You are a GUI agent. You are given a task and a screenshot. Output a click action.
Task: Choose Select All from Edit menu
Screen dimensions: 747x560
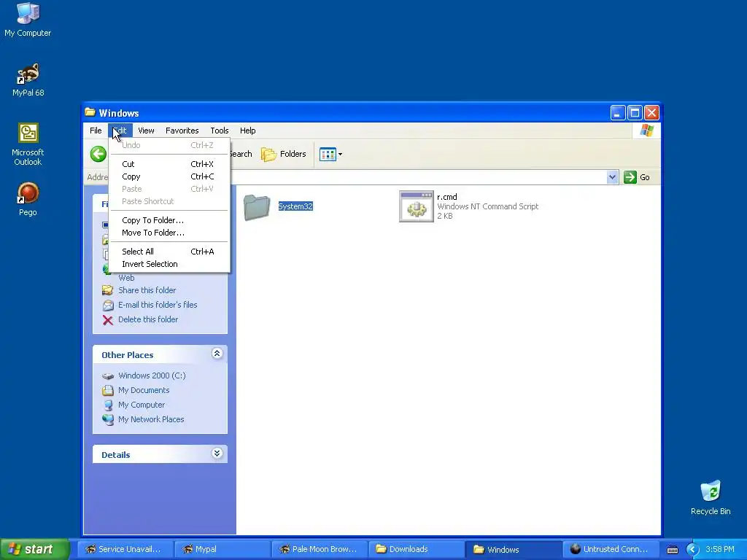169,252
